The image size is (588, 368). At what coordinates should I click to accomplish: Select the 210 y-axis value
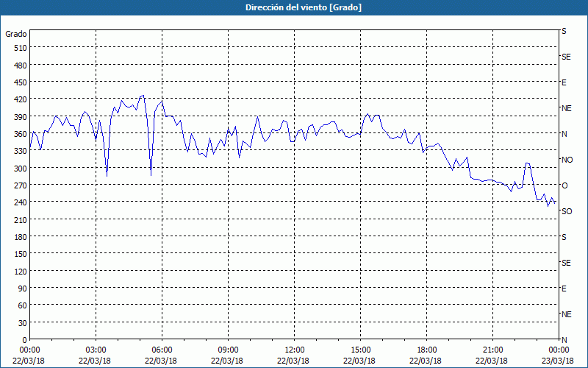(21, 219)
